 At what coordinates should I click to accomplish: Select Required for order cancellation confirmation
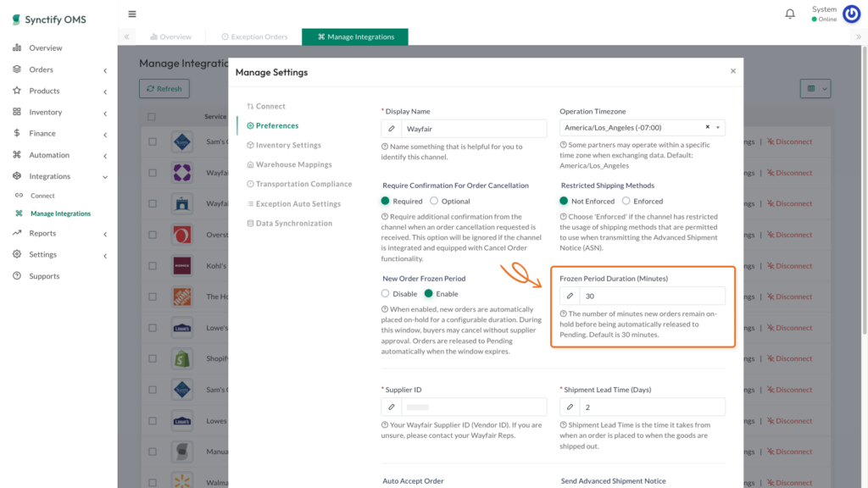[386, 201]
